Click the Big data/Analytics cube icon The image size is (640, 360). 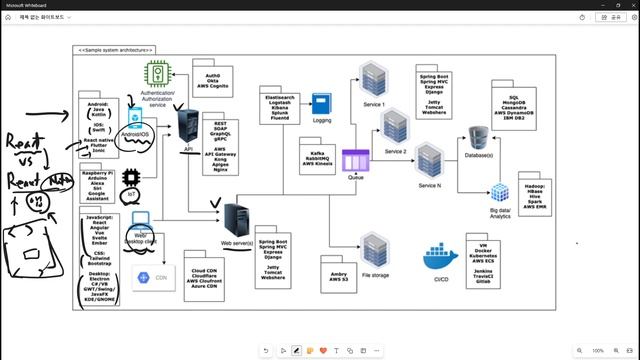pyautogui.click(x=500, y=193)
